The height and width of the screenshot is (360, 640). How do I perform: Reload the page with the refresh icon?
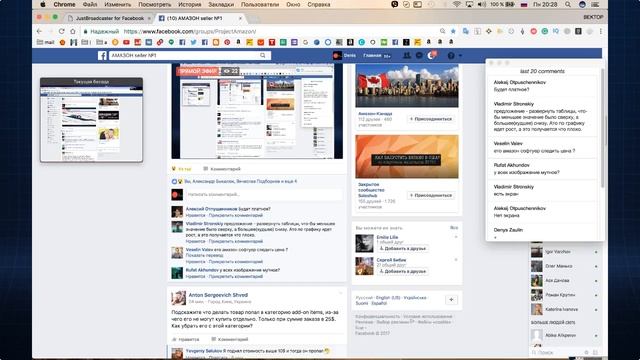61,31
